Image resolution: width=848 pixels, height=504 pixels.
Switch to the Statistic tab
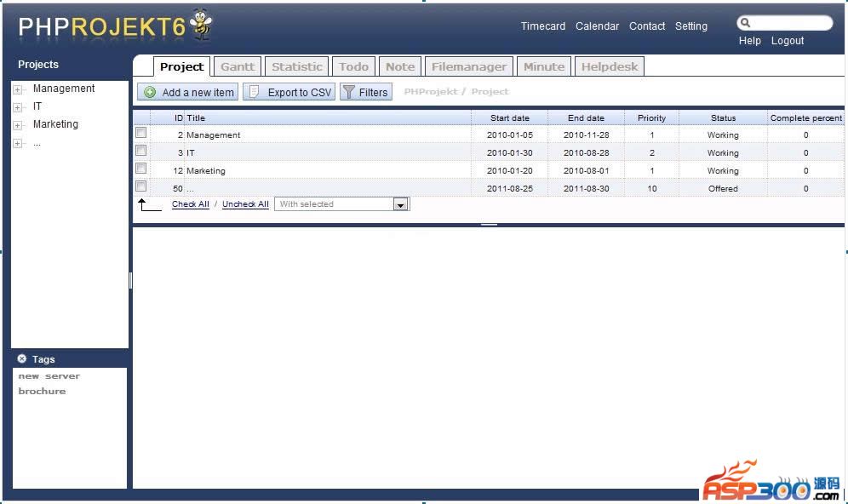(297, 66)
